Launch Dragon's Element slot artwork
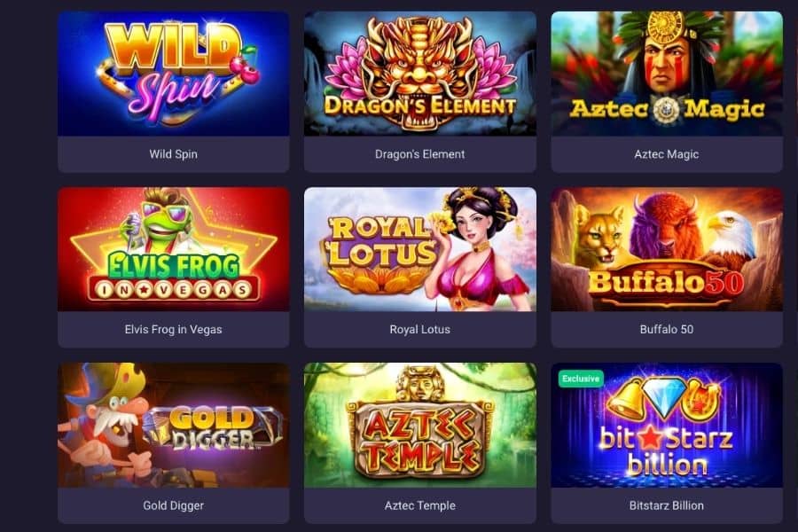Screen dimensions: 798x532 [420, 74]
